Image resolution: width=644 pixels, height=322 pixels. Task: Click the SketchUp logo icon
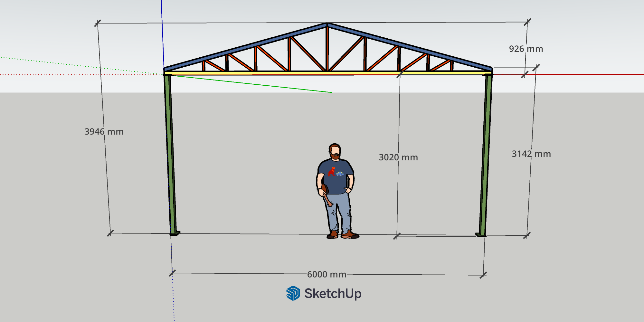293,293
